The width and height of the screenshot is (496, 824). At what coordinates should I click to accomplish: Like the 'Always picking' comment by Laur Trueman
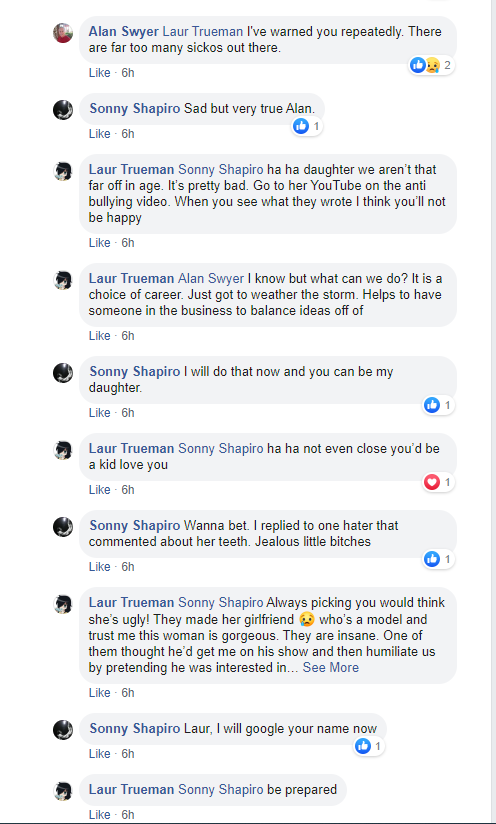(99, 693)
